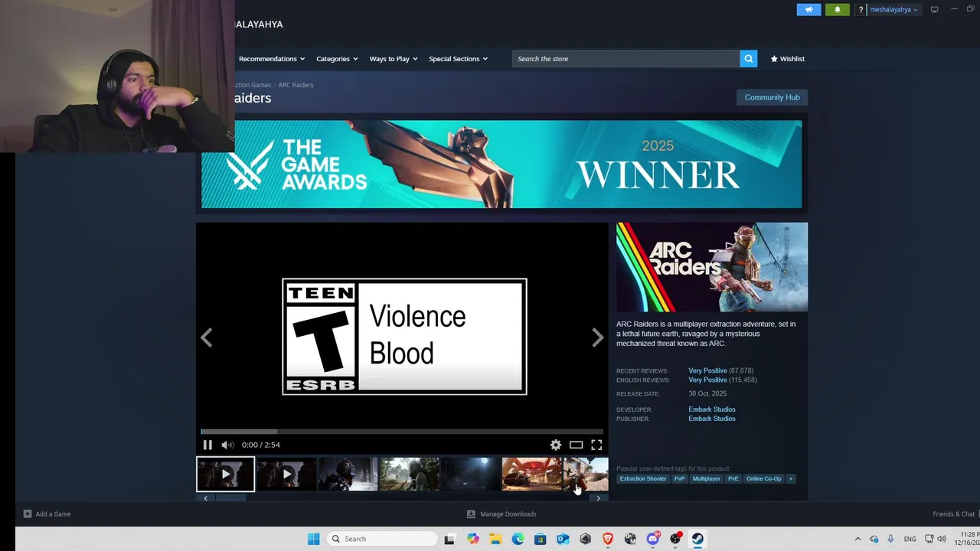Click Add a Game
The width and height of the screenshot is (980, 551).
coord(47,514)
